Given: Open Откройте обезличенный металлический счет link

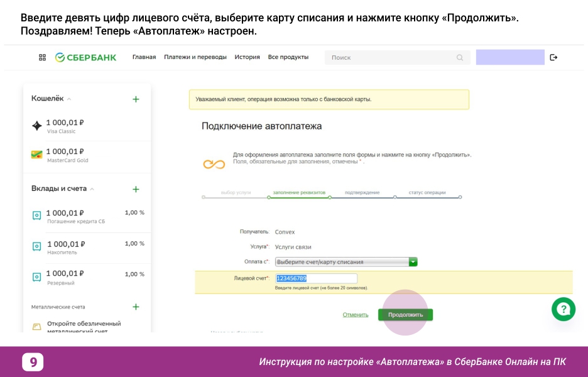Looking at the screenshot, I should coord(84,327).
